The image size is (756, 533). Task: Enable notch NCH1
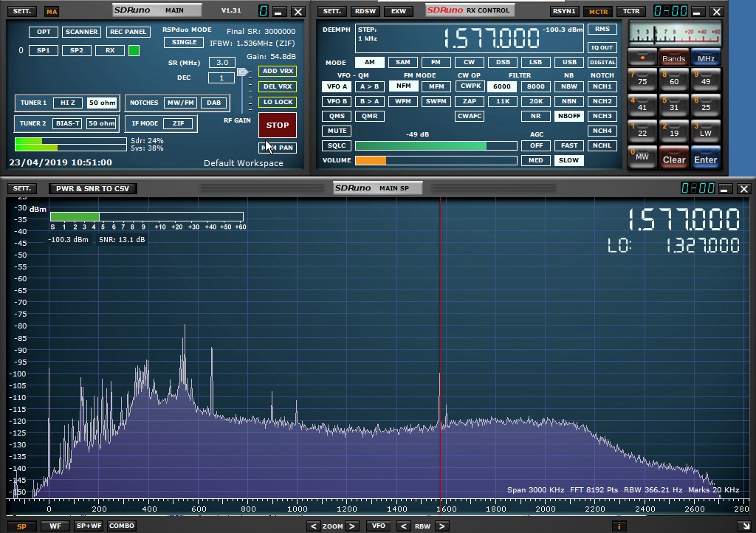pyautogui.click(x=602, y=87)
